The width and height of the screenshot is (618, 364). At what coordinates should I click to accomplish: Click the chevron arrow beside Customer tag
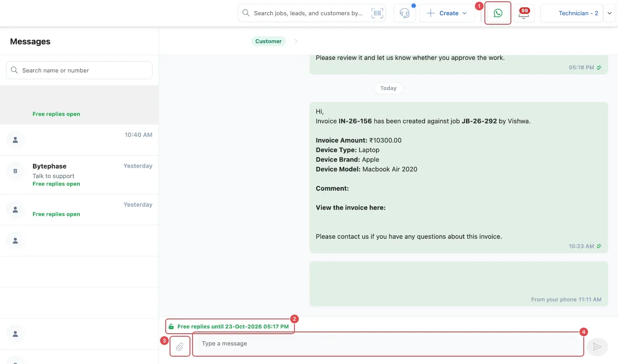click(296, 41)
